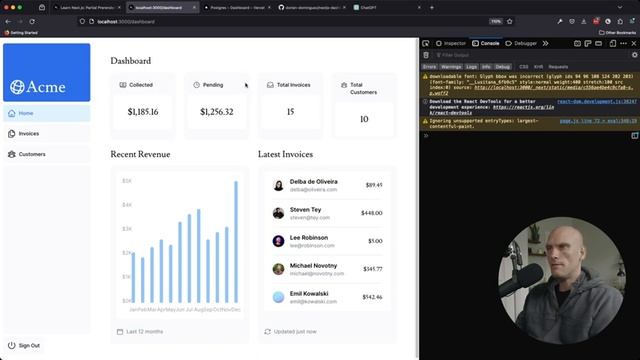Switch to the Inspector tab
Viewport: 640px width, 360px height.
(x=451, y=43)
